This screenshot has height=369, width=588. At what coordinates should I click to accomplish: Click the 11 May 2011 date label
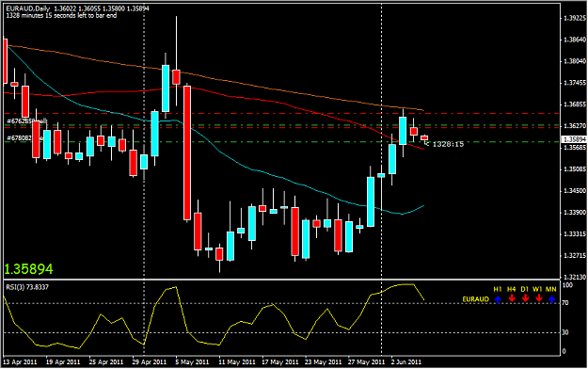pos(237,362)
